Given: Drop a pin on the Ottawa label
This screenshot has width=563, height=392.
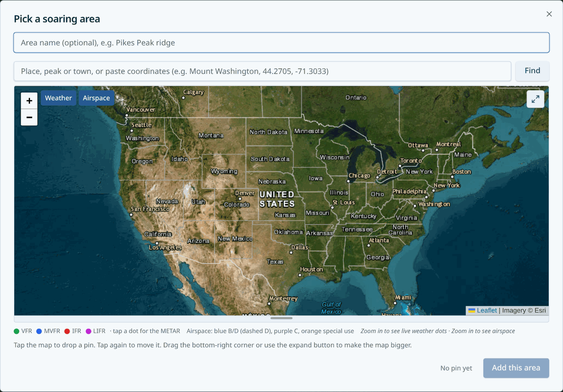Looking at the screenshot, I should tap(418, 145).
